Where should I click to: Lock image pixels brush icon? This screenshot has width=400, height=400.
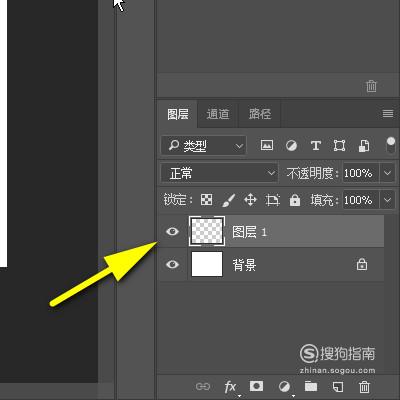tap(228, 200)
